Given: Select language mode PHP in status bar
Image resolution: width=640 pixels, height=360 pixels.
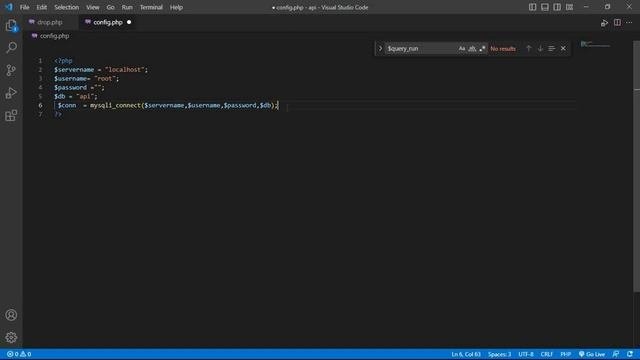Looking at the screenshot, I should click(565, 354).
